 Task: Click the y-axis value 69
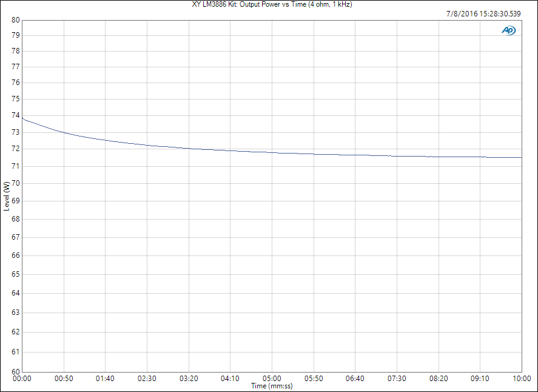15,201
